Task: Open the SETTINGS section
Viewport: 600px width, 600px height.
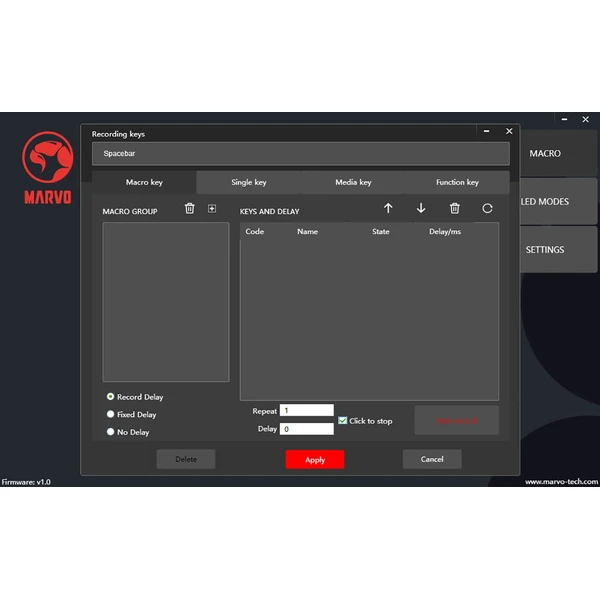Action: click(558, 250)
